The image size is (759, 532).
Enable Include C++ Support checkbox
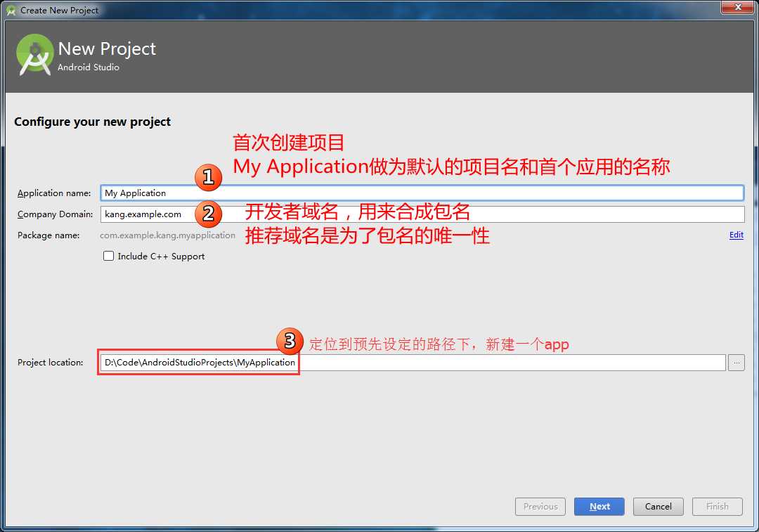pos(108,256)
